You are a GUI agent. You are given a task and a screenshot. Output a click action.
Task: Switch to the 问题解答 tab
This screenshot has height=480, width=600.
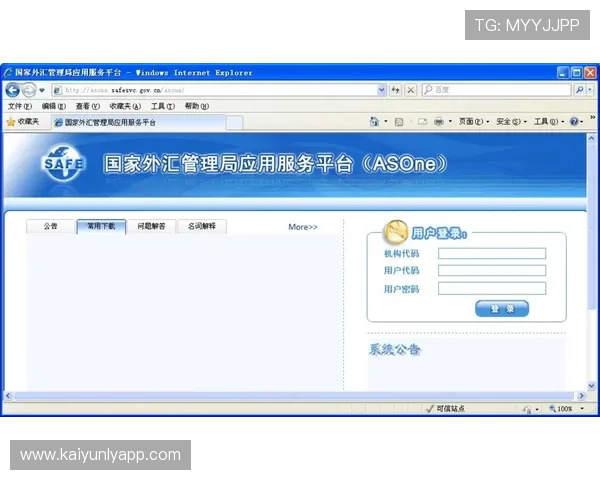coord(152,226)
